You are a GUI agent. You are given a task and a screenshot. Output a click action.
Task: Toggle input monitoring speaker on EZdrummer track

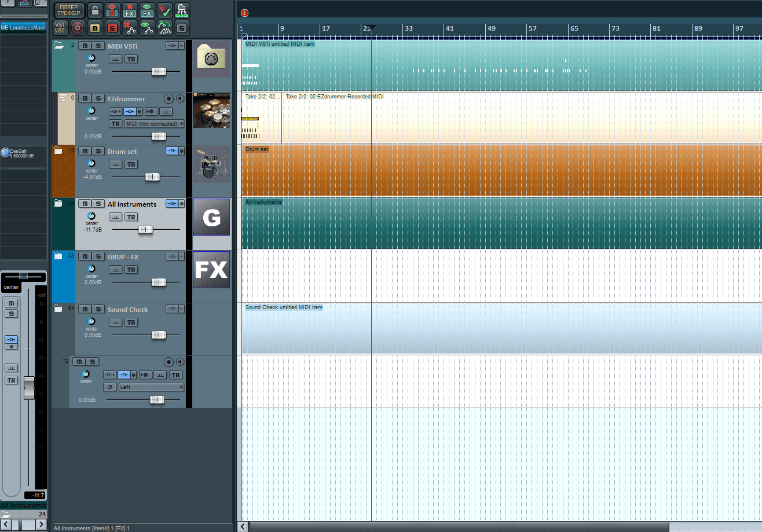click(x=180, y=98)
